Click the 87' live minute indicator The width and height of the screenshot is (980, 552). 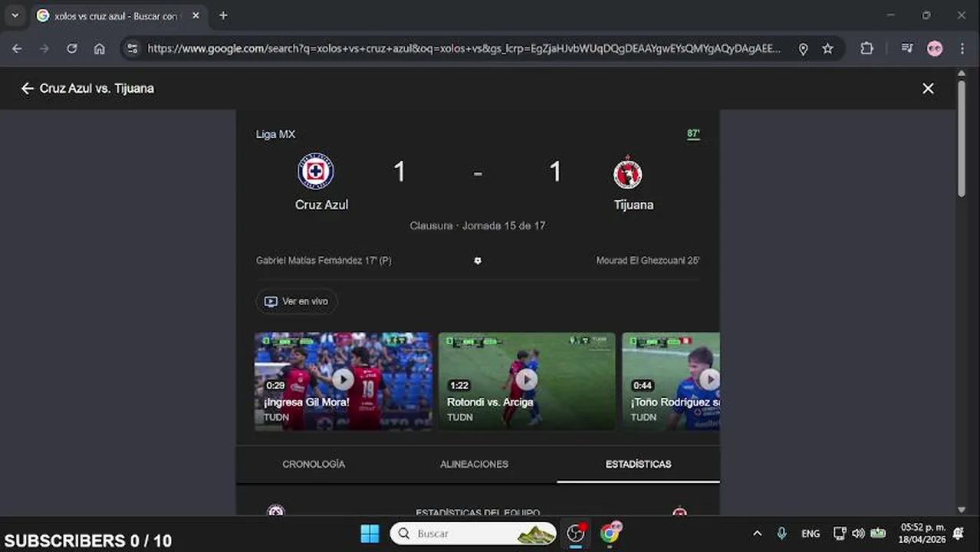tap(693, 133)
